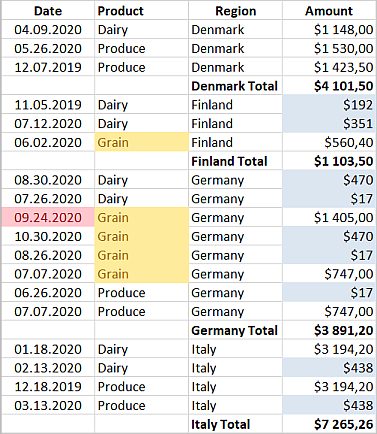Select the Region header cell
377x434 pixels.
point(235,11)
